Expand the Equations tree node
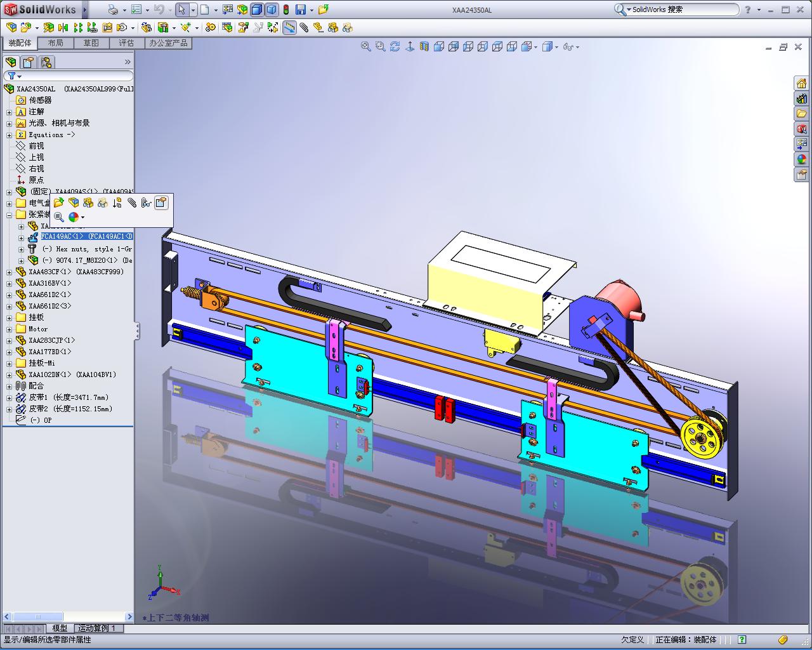The width and height of the screenshot is (812, 650). [x=10, y=135]
